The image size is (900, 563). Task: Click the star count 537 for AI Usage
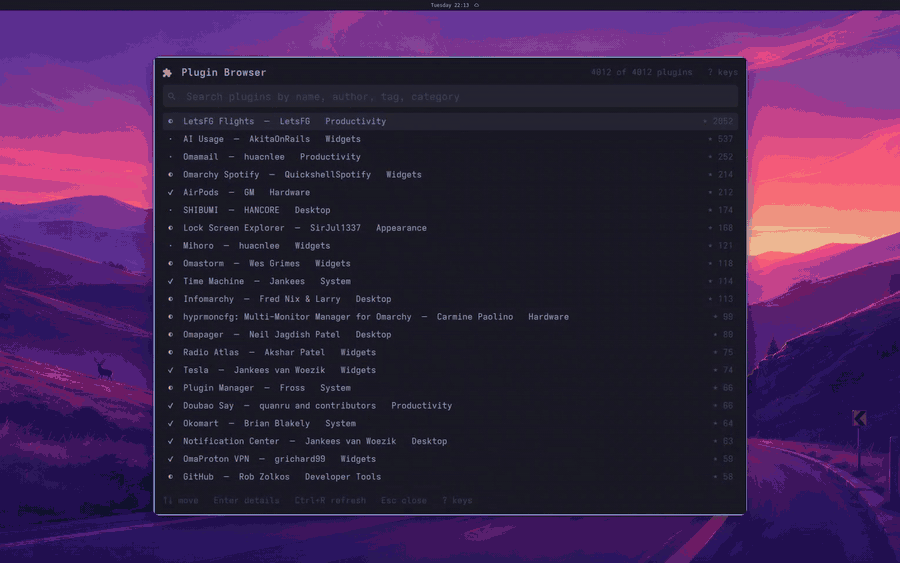tap(721, 139)
